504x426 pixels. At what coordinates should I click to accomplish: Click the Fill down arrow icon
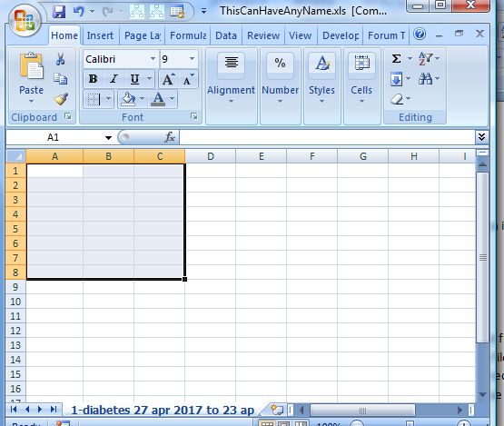point(397,79)
